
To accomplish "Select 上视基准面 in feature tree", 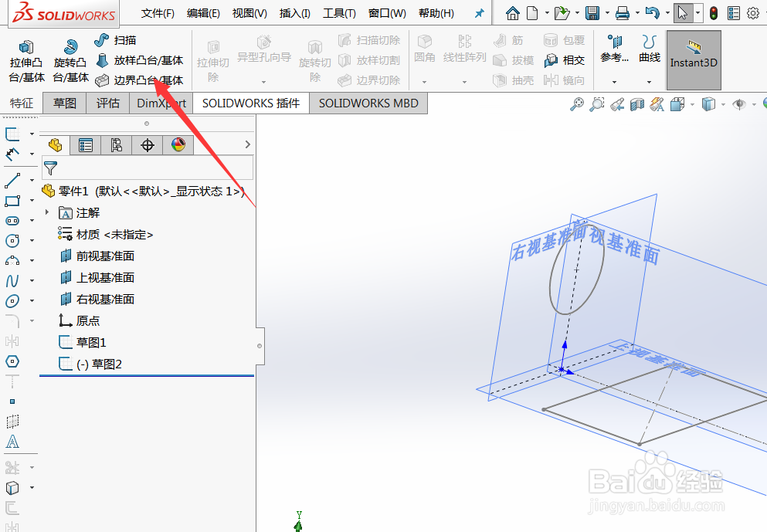I will pos(97,278).
